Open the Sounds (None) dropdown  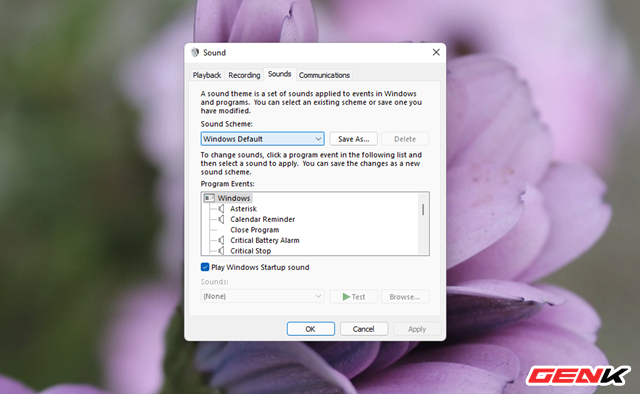click(x=262, y=296)
